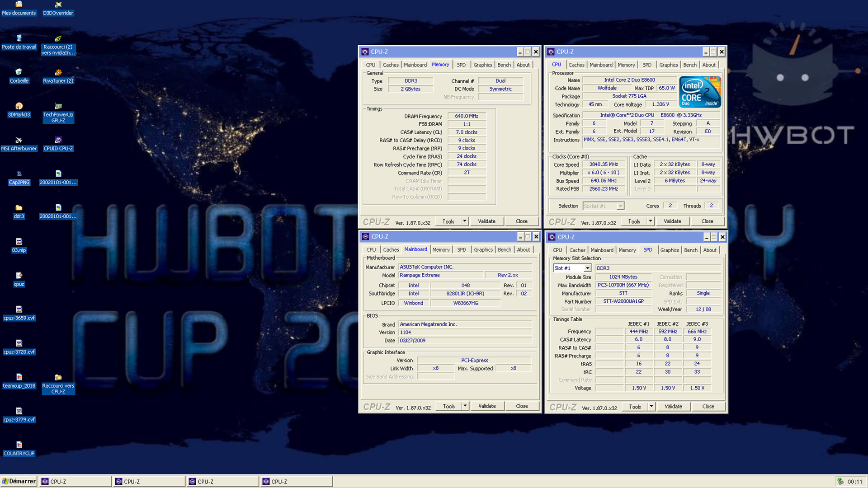
Task: Open the ddr3 folder icon
Action: [x=19, y=211]
